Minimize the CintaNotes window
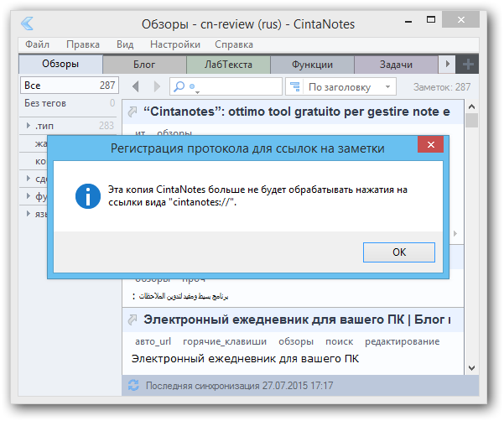504x421 pixels. [408, 21]
